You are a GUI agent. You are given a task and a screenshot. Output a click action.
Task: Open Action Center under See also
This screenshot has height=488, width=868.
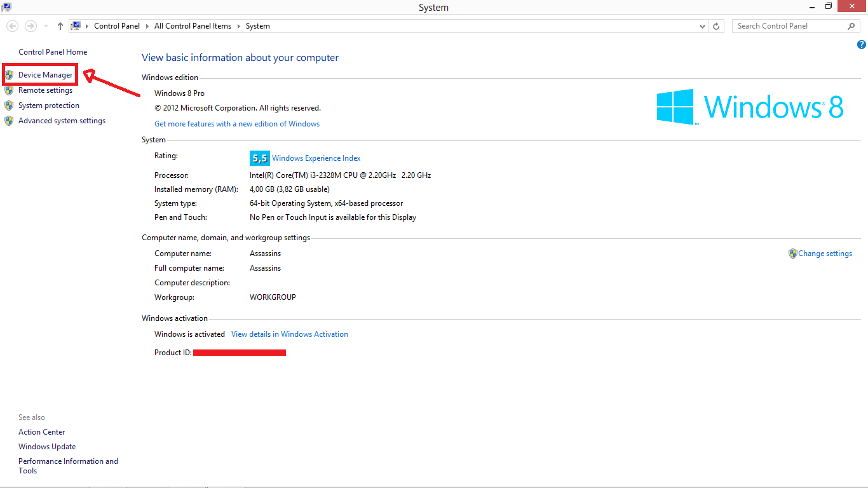(42, 432)
